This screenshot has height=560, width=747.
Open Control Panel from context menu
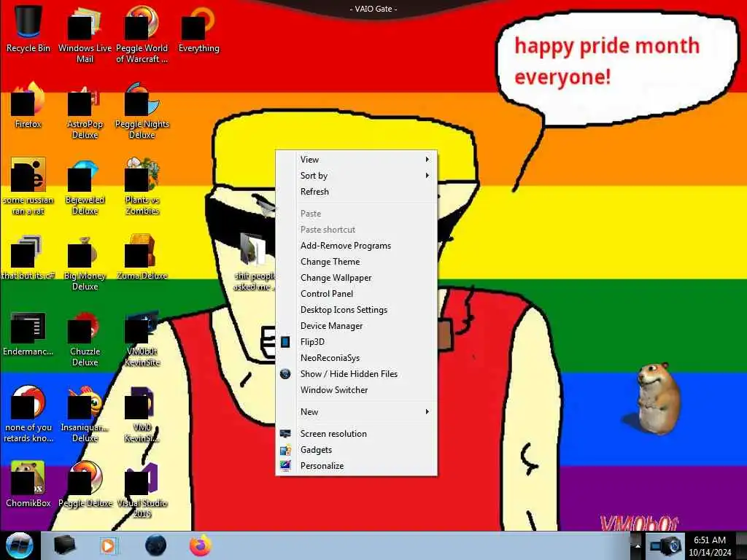coord(356,294)
